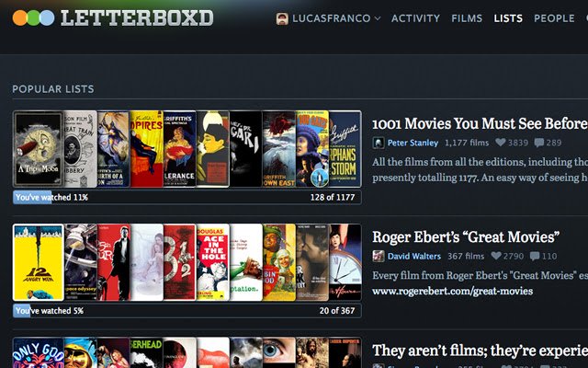Click the Letterboxd three-dot logo

(33, 18)
